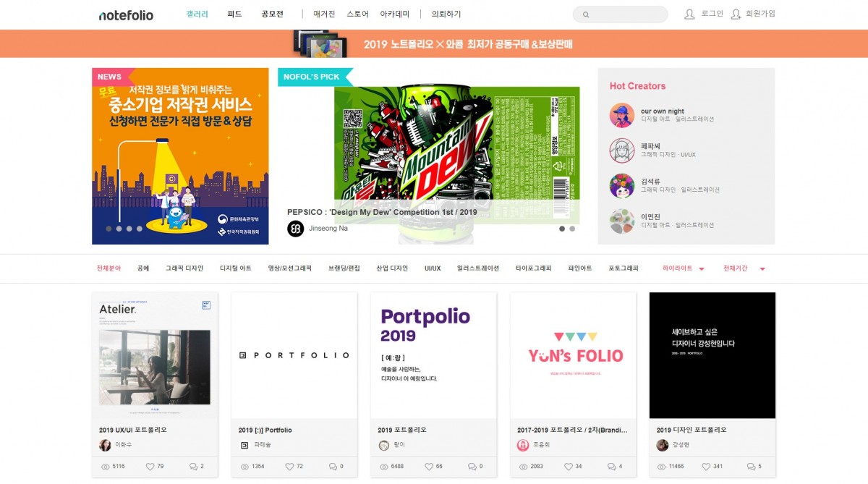
Task: Filter by 포토그래피 category
Action: (x=624, y=268)
